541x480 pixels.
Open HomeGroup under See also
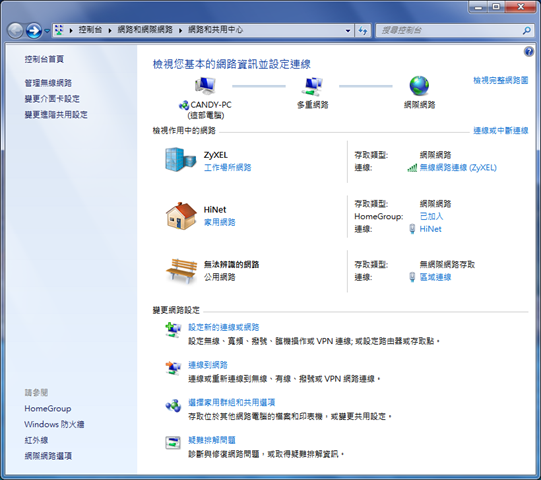(x=48, y=409)
